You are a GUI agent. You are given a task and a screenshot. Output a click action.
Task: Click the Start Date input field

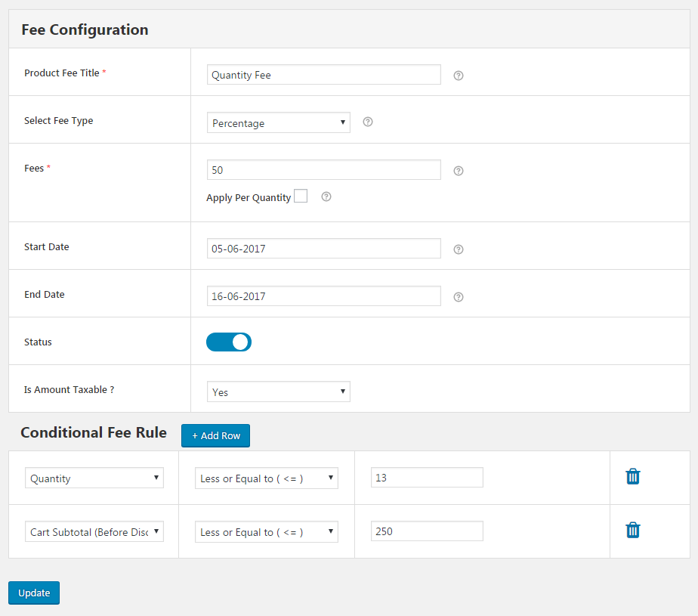pyautogui.click(x=323, y=249)
